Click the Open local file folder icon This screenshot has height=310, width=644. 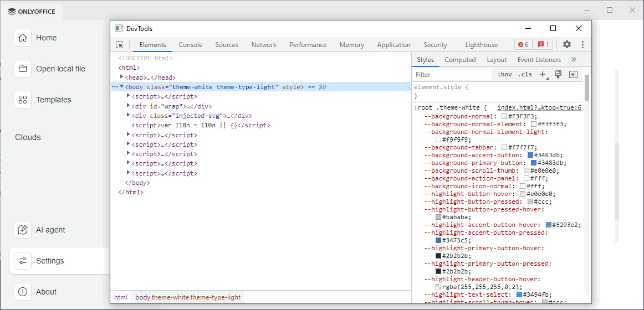tap(23, 69)
